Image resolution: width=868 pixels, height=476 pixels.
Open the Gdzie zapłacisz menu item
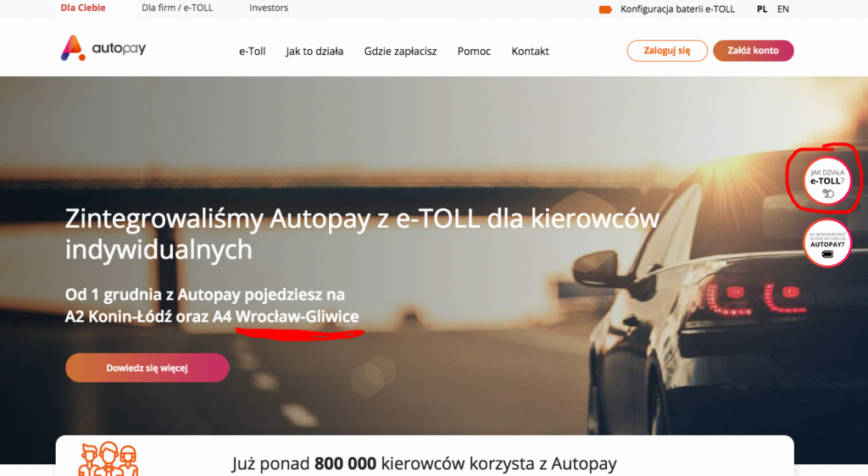400,51
